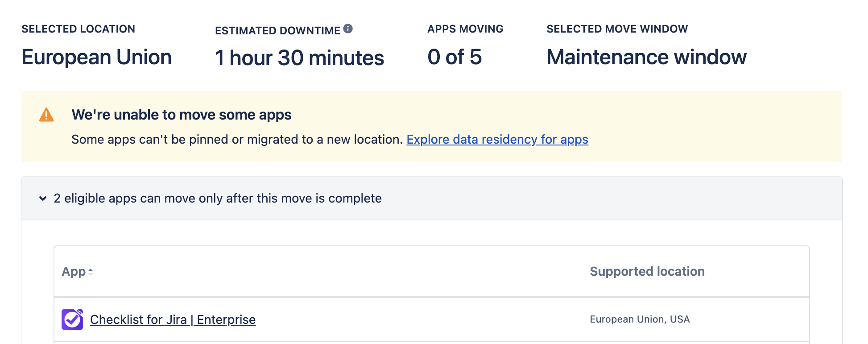Open Checklist for Jira | Enterprise link

173,319
